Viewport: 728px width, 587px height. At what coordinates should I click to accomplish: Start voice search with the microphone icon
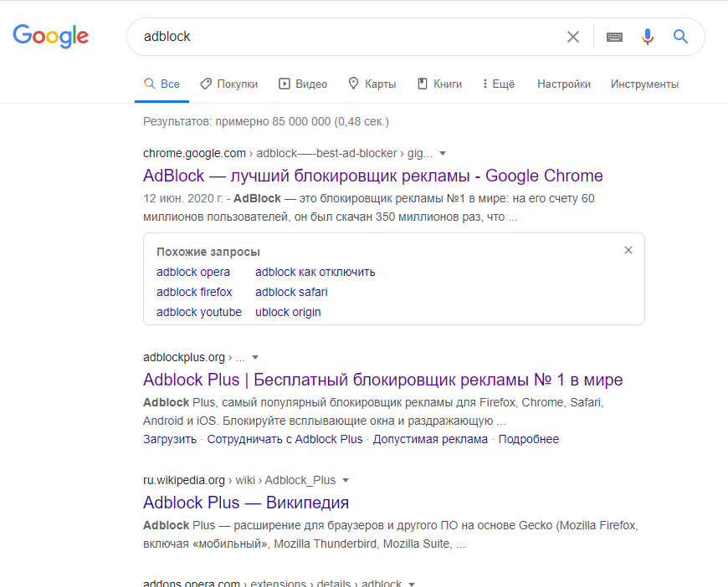pos(646,37)
